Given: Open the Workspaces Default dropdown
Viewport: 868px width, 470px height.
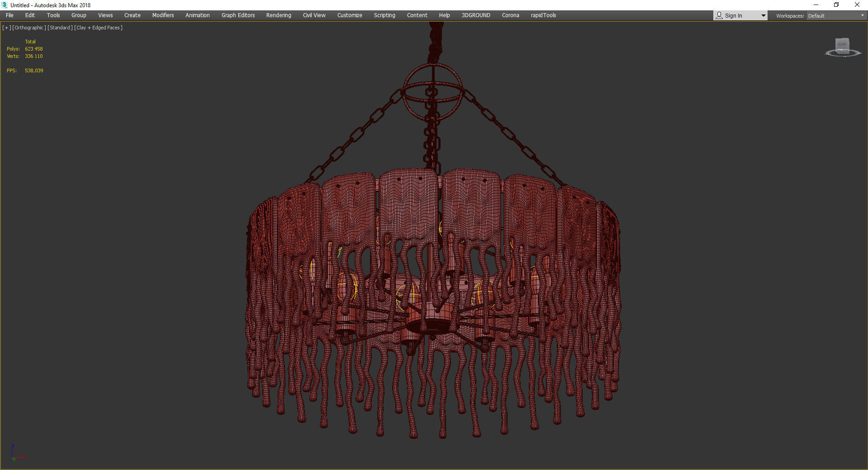Looking at the screenshot, I should [x=836, y=16].
